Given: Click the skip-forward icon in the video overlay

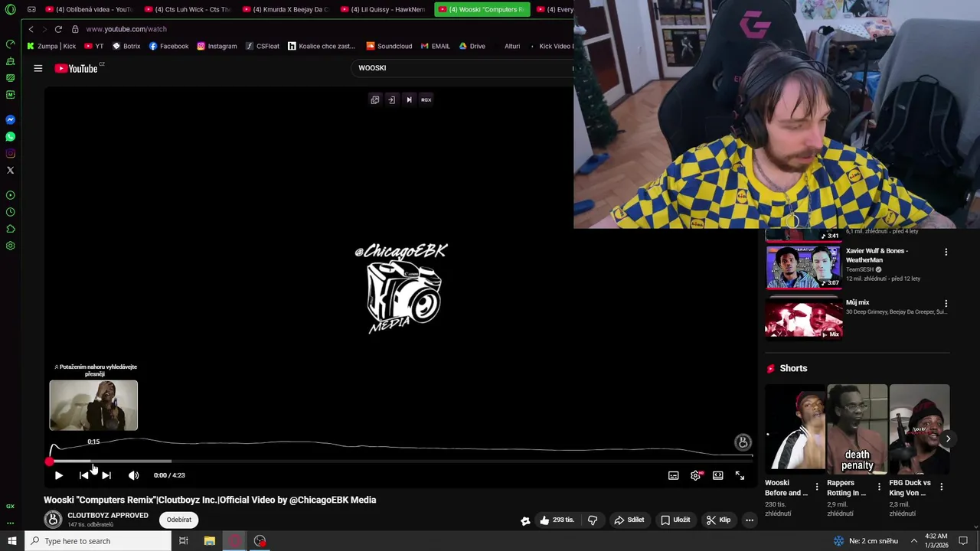Looking at the screenshot, I should [x=409, y=99].
